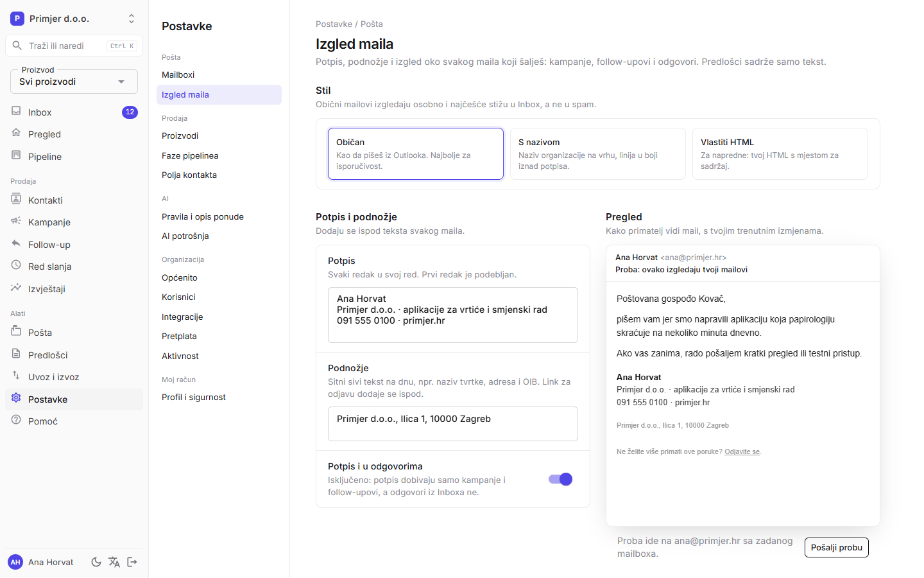Open Uvoz i izvoz arrows icon
Viewport: 924px width, 578px height.
(x=16, y=376)
